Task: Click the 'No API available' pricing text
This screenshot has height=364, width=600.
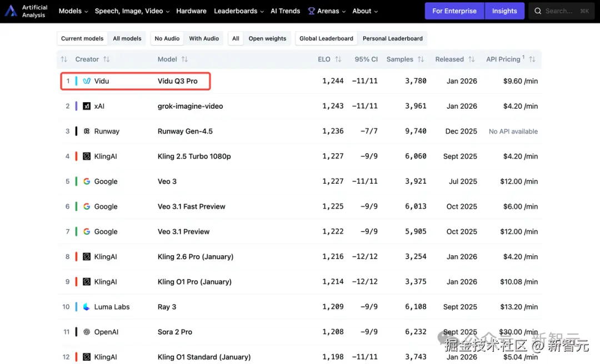Action: [513, 131]
